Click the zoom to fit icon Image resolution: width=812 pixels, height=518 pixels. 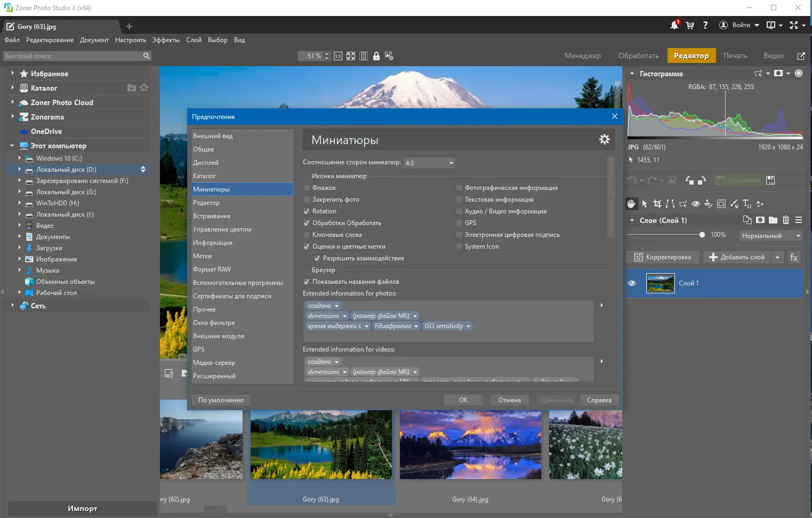coord(350,55)
